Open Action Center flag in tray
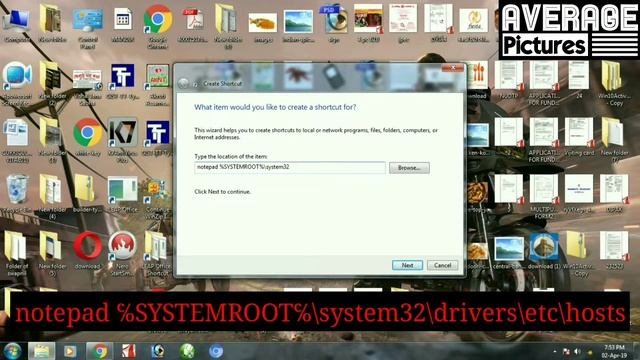640x360 pixels. coord(566,351)
